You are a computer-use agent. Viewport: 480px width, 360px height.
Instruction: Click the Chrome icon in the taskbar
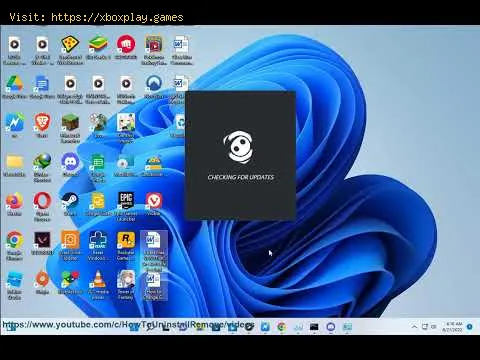tap(281, 327)
